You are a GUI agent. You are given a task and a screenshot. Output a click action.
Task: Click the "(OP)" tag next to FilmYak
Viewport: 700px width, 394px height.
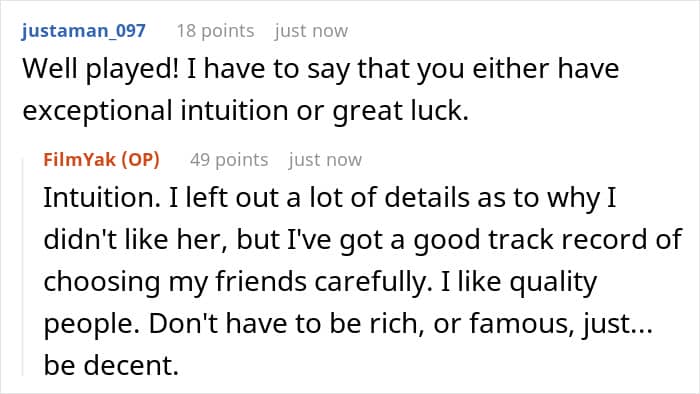[141, 159]
